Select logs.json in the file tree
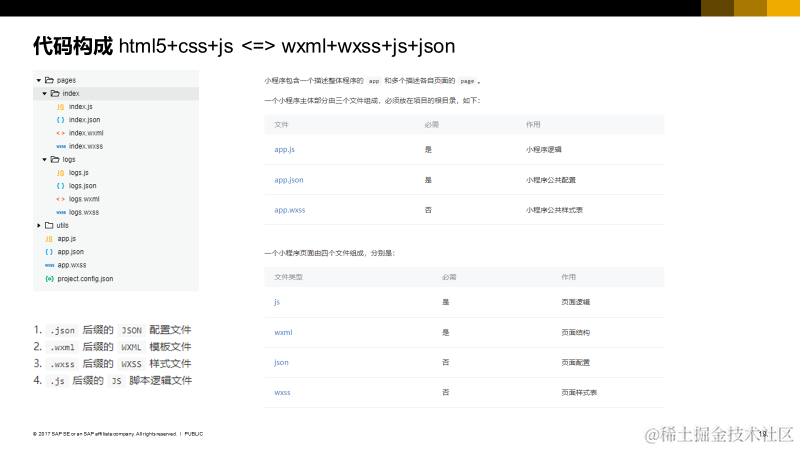The width and height of the screenshot is (800, 450). [x=83, y=186]
